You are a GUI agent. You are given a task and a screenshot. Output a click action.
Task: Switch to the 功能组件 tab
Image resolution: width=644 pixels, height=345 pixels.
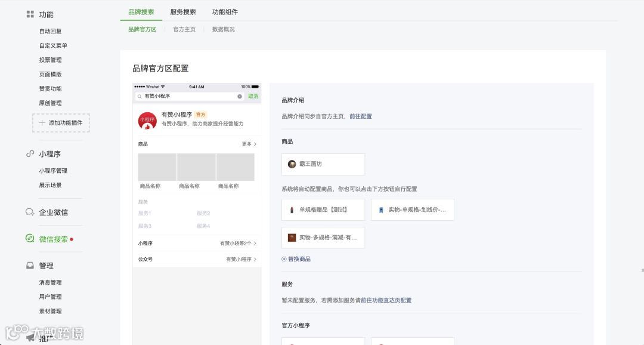(x=225, y=12)
